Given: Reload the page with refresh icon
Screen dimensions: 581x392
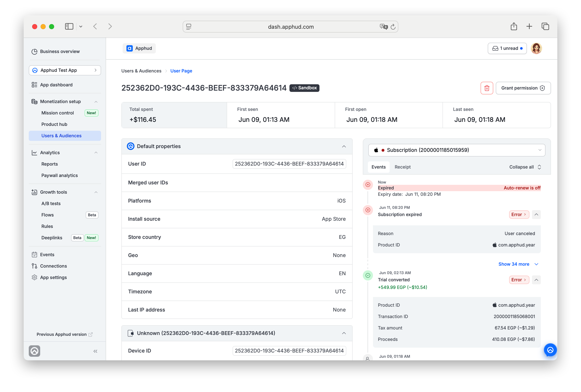Looking at the screenshot, I should coord(393,27).
